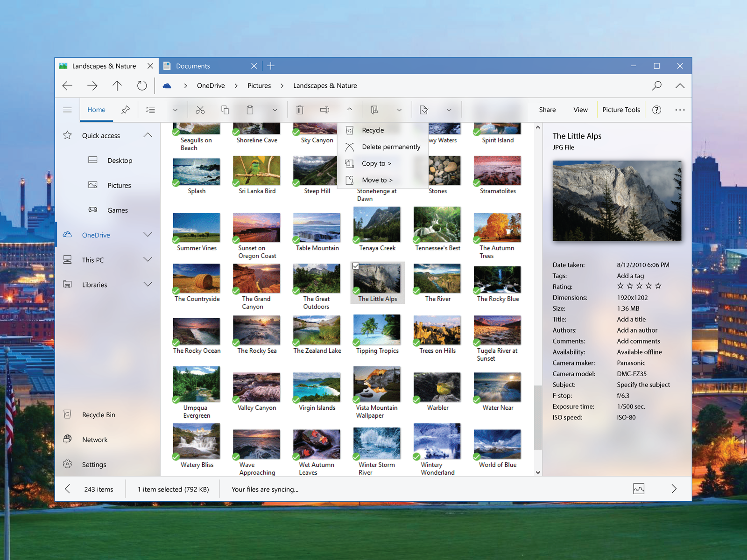Click the Copy icon

pyautogui.click(x=225, y=109)
